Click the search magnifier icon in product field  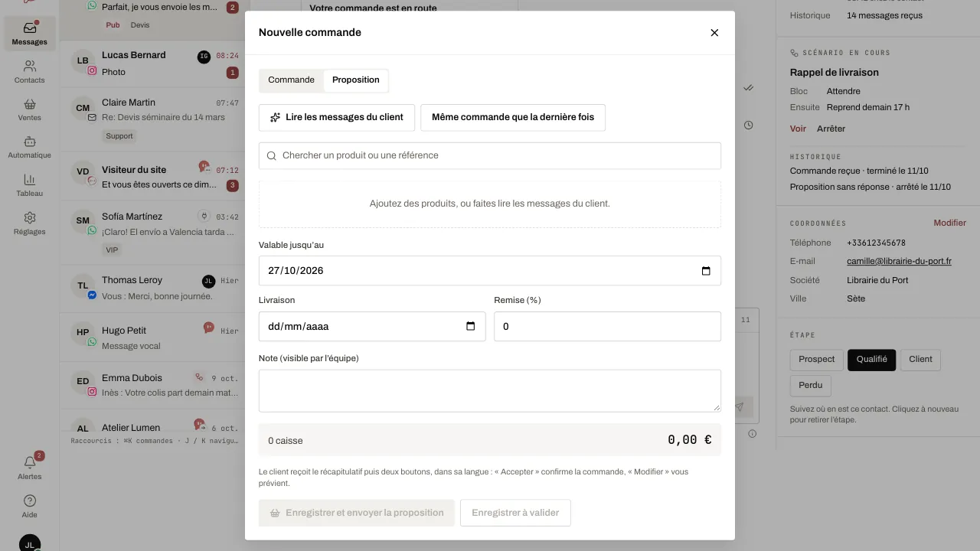[x=271, y=156]
